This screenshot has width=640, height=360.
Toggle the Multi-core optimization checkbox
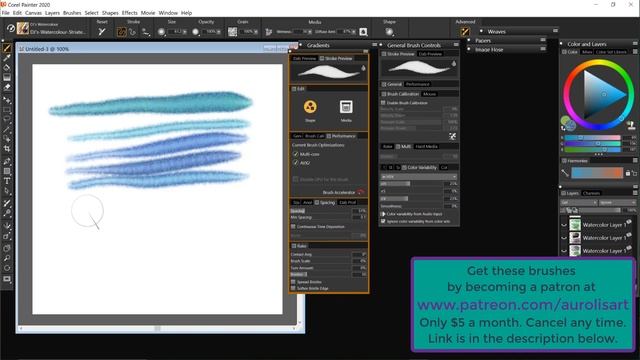pyautogui.click(x=296, y=154)
